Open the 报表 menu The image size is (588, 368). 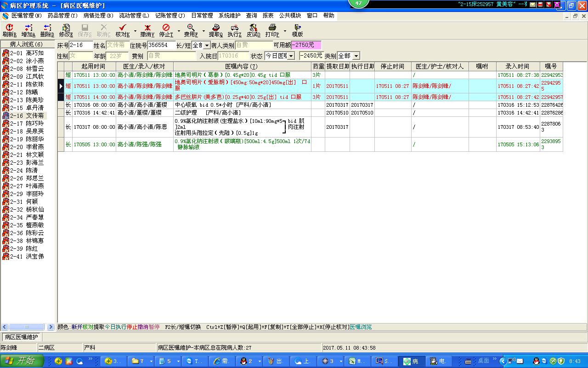click(268, 16)
